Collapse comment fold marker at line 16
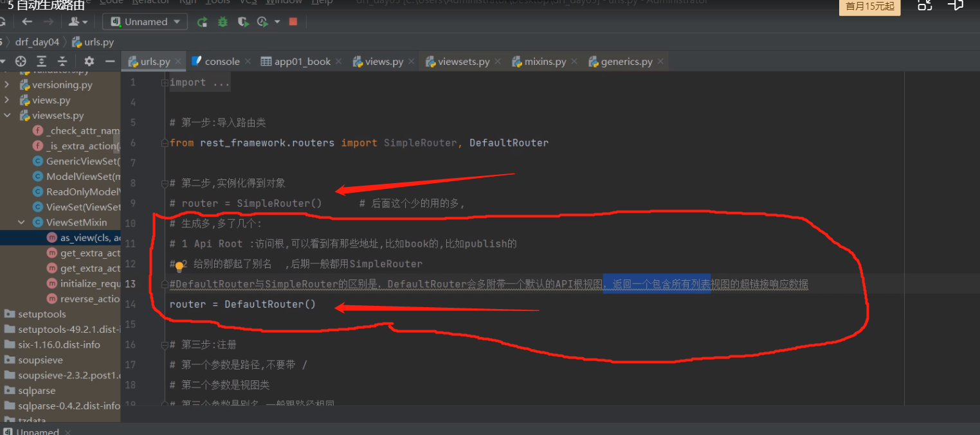This screenshot has height=435, width=980. 165,344
